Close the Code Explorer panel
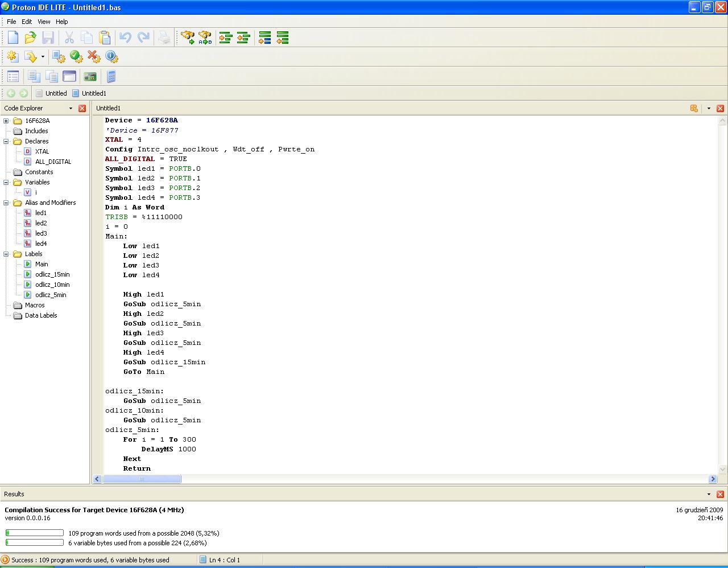This screenshot has height=568, width=728. pos(82,108)
